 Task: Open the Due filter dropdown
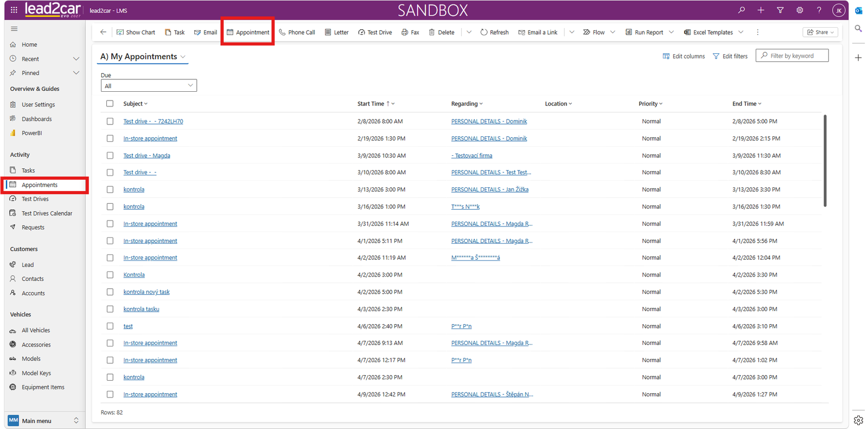click(149, 86)
